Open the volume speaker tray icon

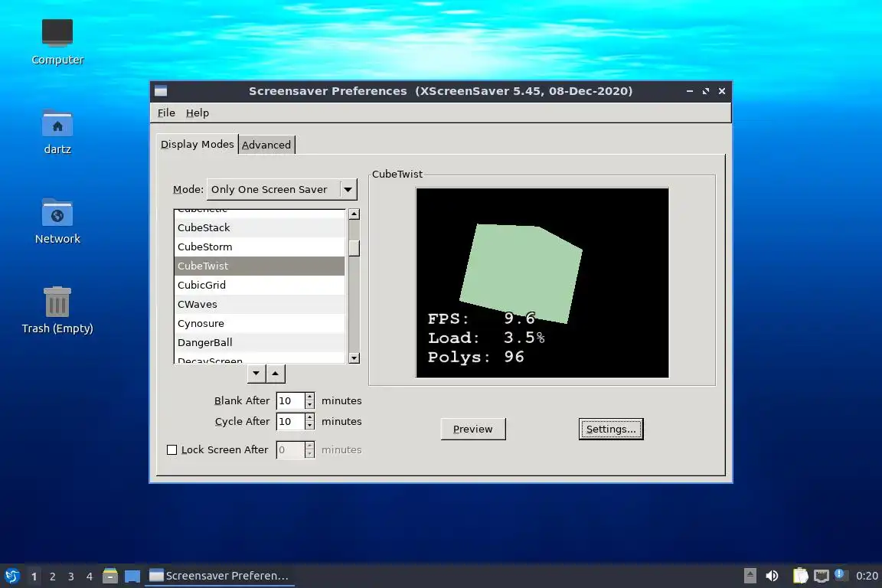pyautogui.click(x=772, y=576)
